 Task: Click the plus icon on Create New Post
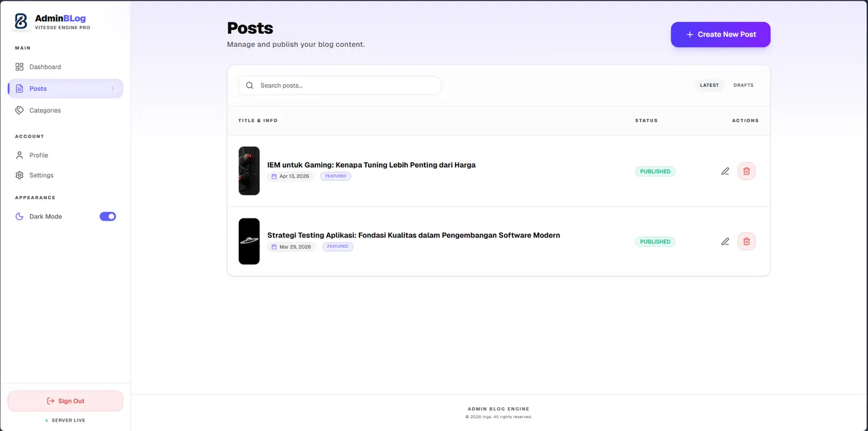(x=690, y=35)
